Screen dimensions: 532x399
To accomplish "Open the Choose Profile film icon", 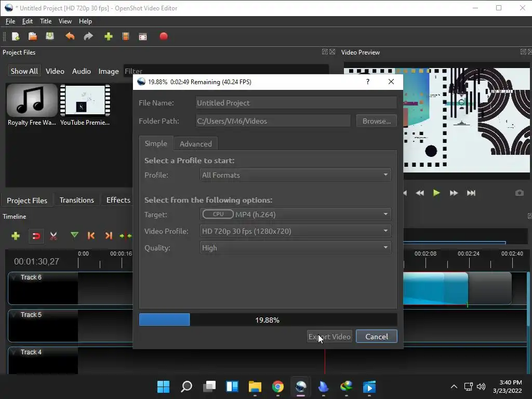I will click(x=126, y=36).
